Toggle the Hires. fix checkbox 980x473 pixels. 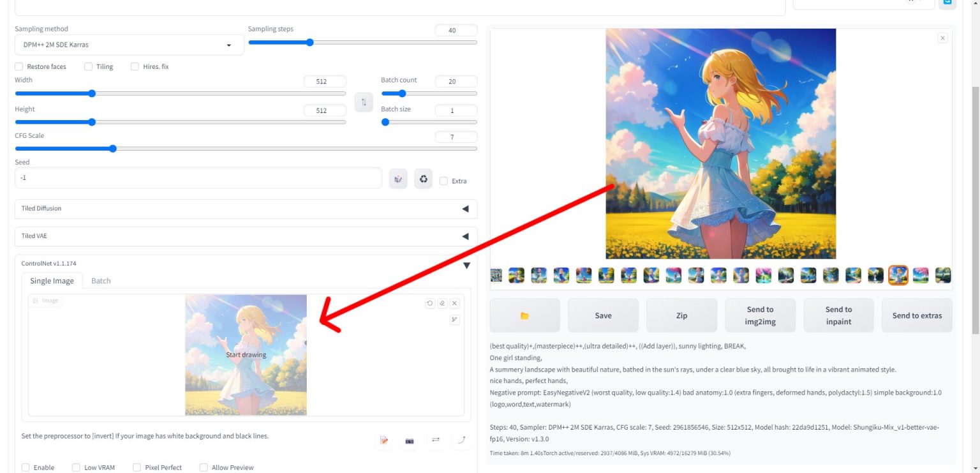coord(135,66)
